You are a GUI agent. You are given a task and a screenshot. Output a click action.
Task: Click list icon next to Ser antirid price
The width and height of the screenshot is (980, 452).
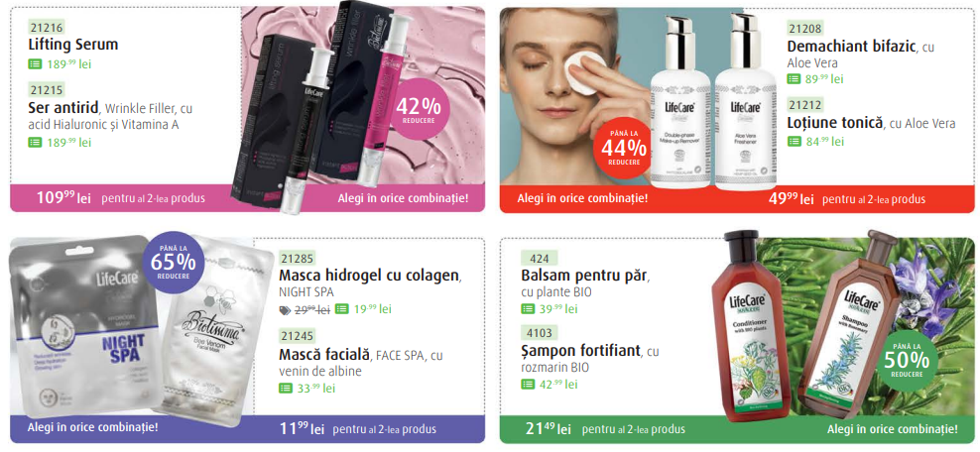point(35,143)
